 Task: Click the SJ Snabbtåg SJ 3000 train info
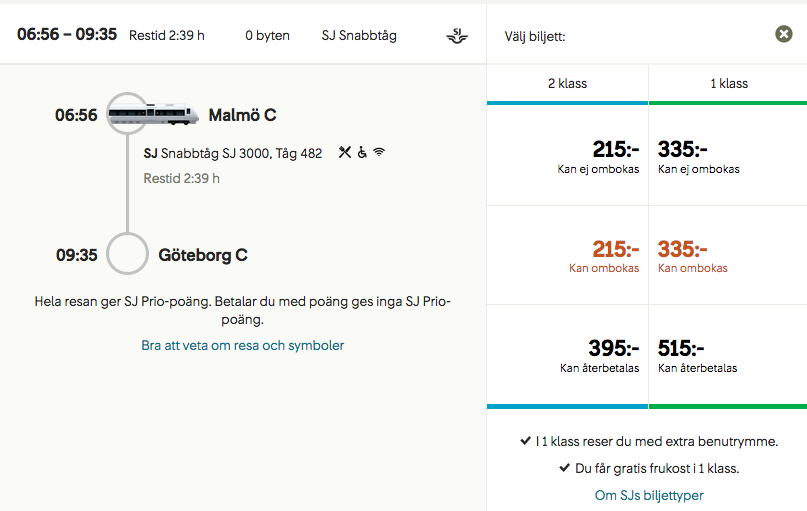[x=233, y=153]
